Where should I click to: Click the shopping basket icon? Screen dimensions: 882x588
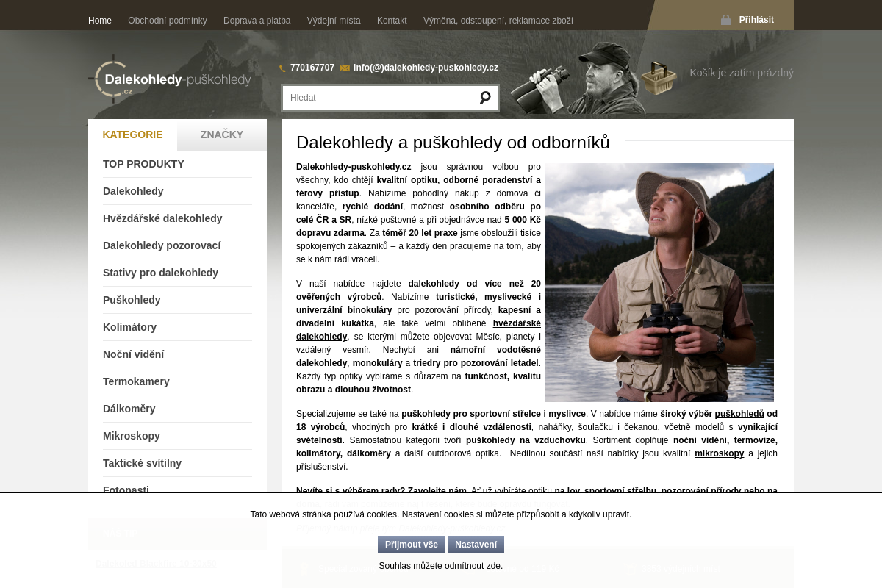[659, 77]
